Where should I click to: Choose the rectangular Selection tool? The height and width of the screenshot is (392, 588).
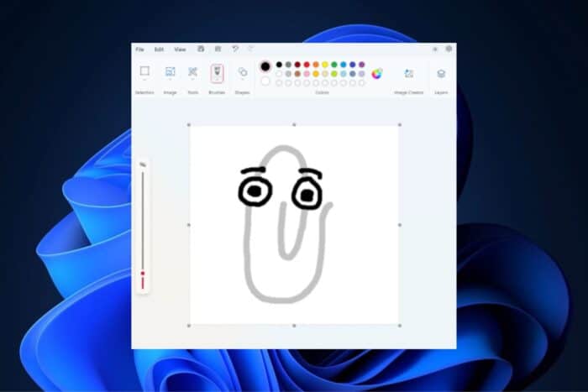(x=144, y=71)
